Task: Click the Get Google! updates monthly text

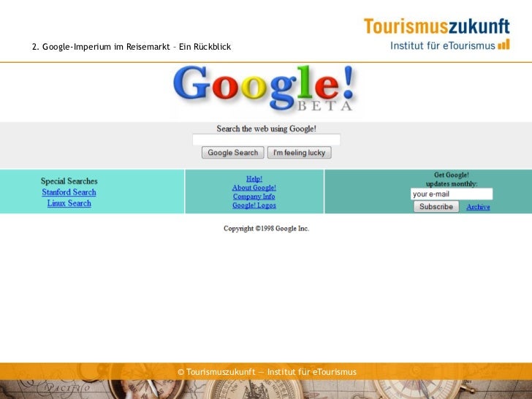Action: pos(452,179)
